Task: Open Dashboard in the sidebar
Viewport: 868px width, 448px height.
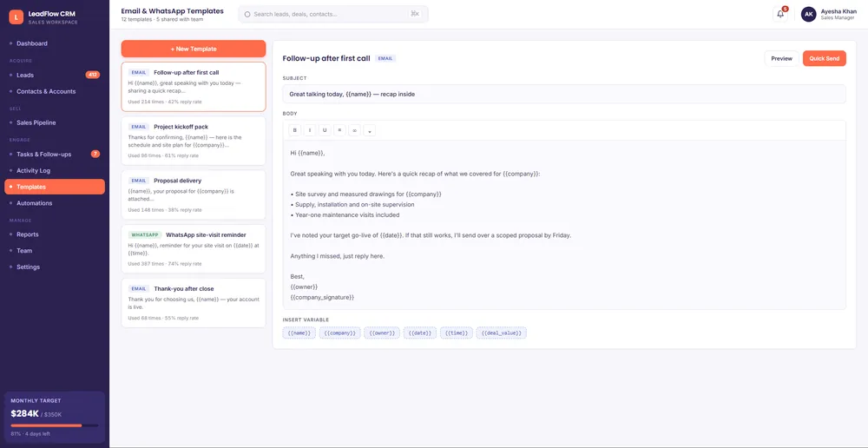Action: point(54,43)
